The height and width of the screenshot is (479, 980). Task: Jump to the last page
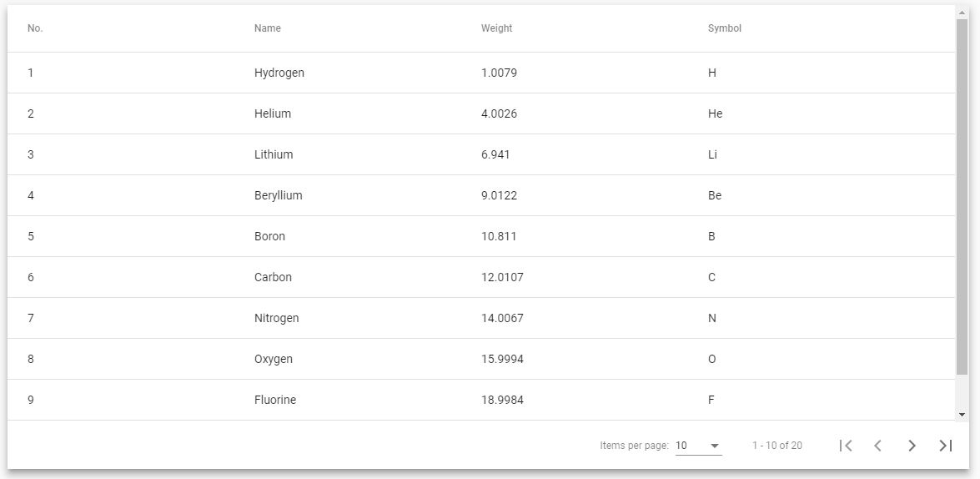tap(946, 446)
